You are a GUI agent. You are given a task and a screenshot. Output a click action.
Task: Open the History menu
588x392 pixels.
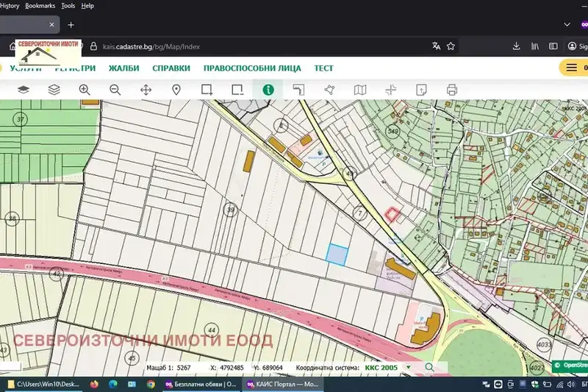(10, 6)
